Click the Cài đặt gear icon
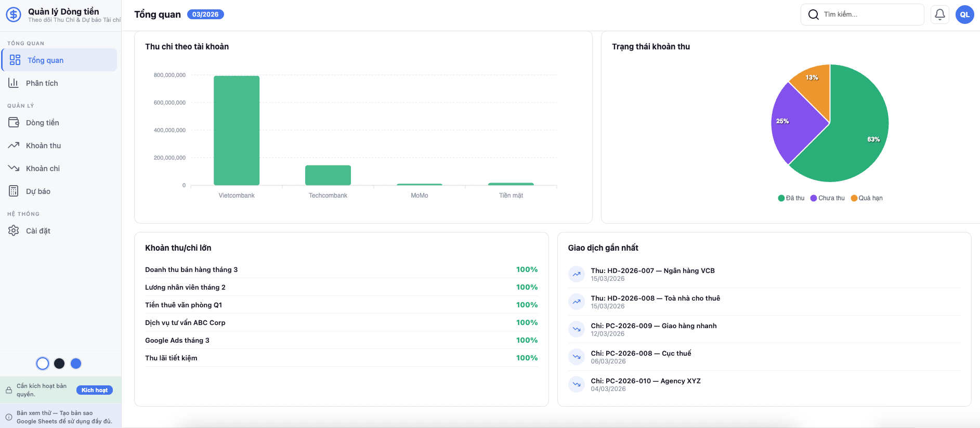 pyautogui.click(x=14, y=231)
